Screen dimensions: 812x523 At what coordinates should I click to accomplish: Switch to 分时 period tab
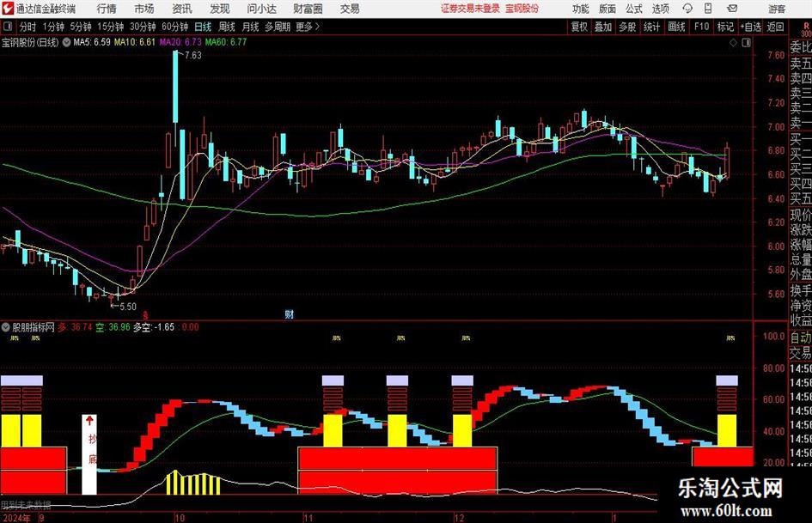point(27,27)
